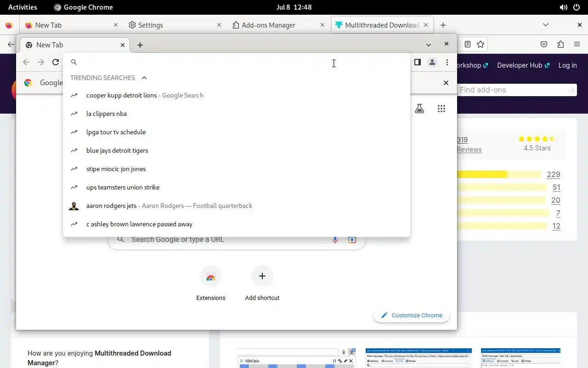Click Google Lens image search icon
Viewport: 588px width, 368px height.
[352, 239]
